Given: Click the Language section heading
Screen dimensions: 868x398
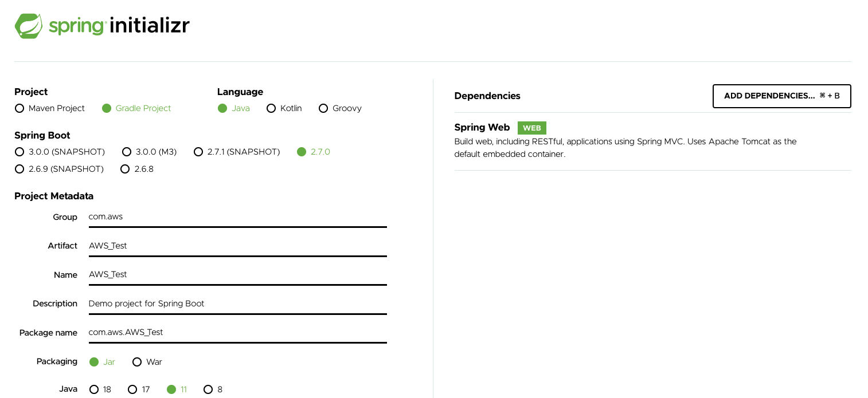Looking at the screenshot, I should click(x=240, y=92).
